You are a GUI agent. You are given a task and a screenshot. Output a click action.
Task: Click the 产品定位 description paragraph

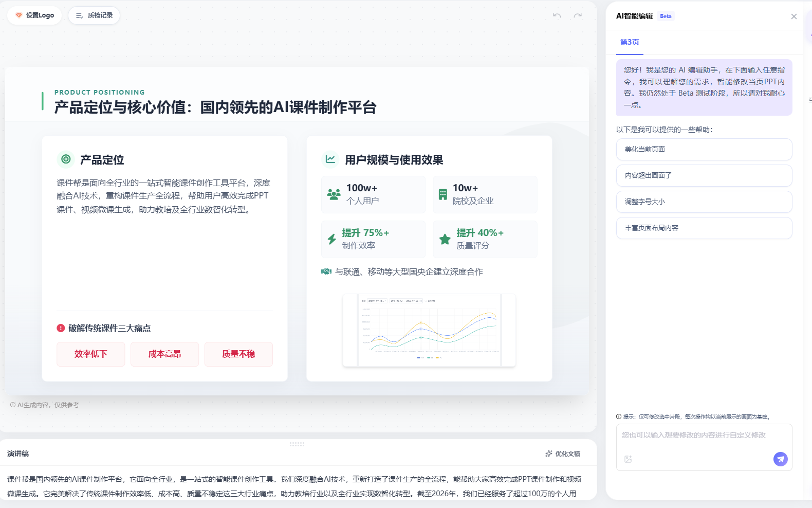[163, 196]
